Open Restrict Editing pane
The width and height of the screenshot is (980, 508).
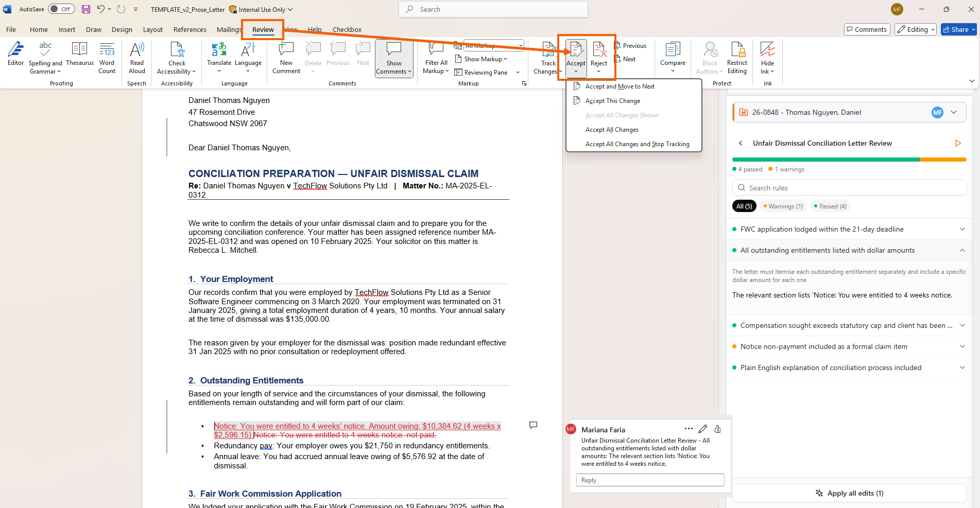737,54
